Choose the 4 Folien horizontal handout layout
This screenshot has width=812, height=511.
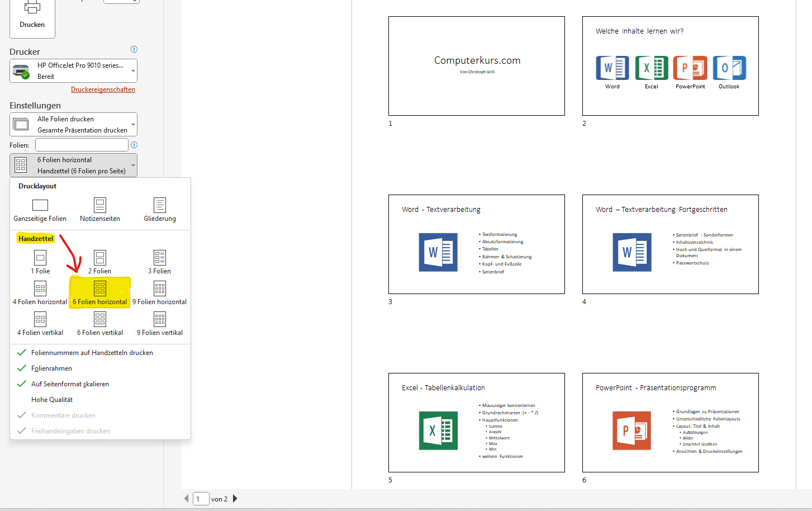pyautogui.click(x=40, y=292)
